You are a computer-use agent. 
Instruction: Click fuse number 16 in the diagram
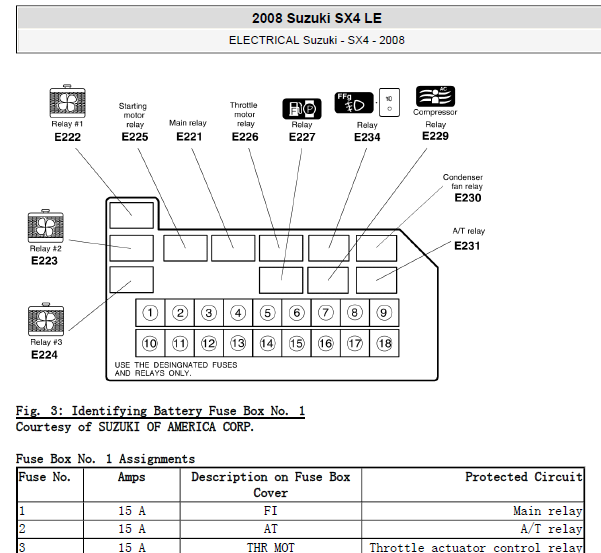coord(326,343)
